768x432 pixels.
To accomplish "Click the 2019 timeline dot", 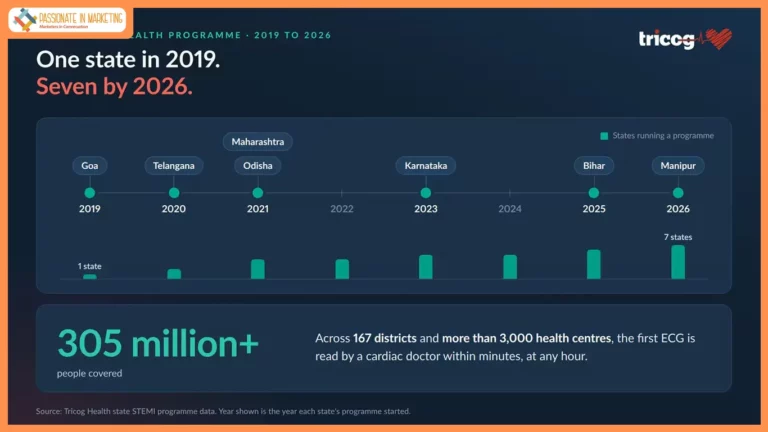I will click(x=90, y=193).
